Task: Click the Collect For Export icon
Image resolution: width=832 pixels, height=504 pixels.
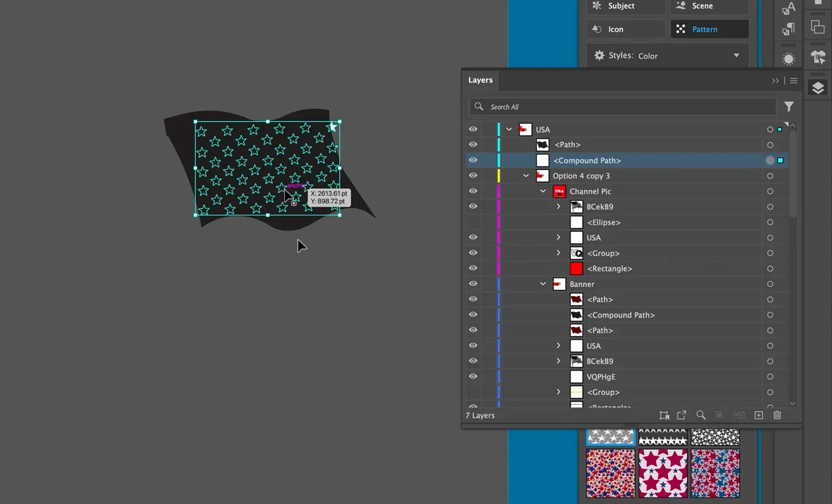Action: coord(681,415)
